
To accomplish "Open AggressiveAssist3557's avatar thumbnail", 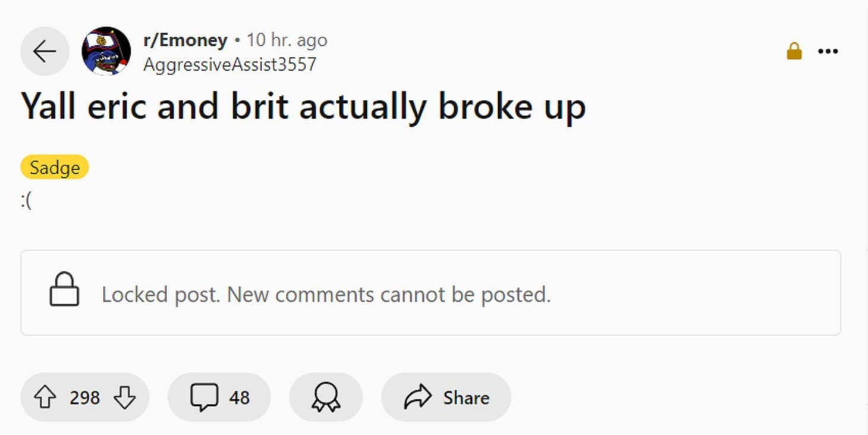I will (x=105, y=51).
